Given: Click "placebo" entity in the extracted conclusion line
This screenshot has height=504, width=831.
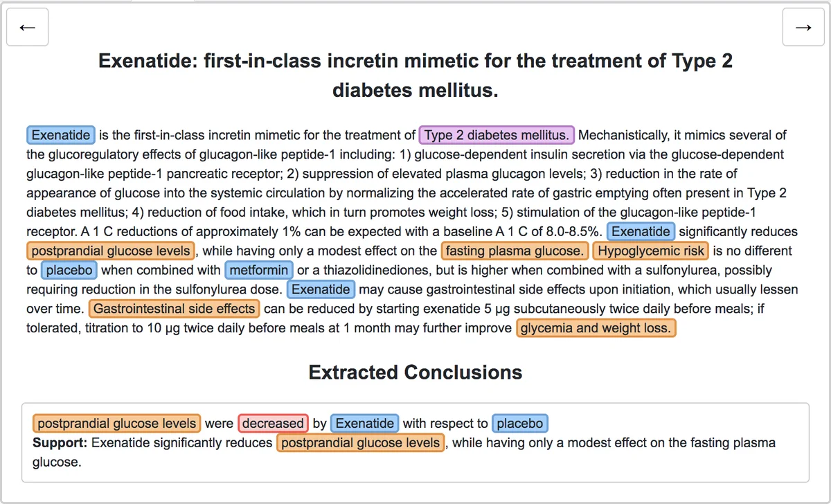Looking at the screenshot, I should [520, 422].
